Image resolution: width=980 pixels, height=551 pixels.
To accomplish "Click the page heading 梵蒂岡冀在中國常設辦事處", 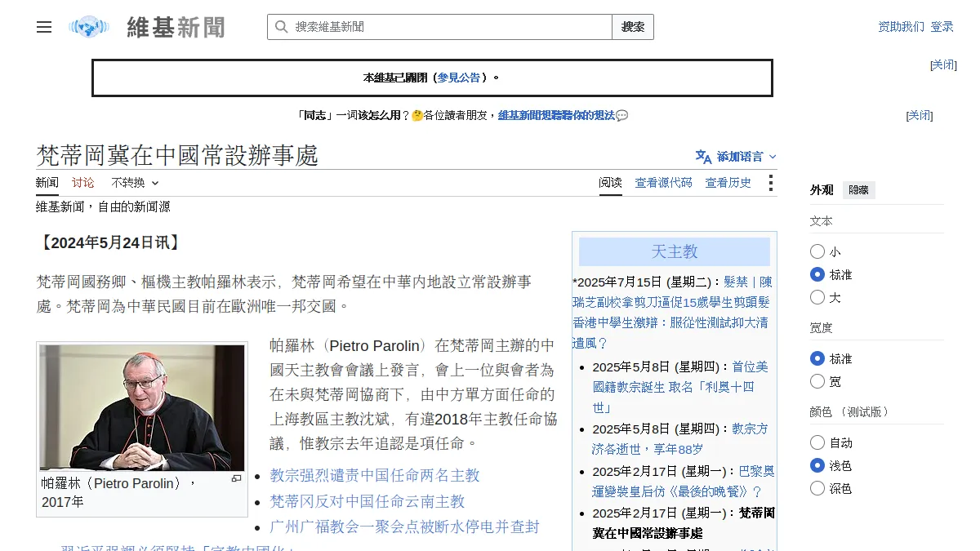I will click(177, 155).
